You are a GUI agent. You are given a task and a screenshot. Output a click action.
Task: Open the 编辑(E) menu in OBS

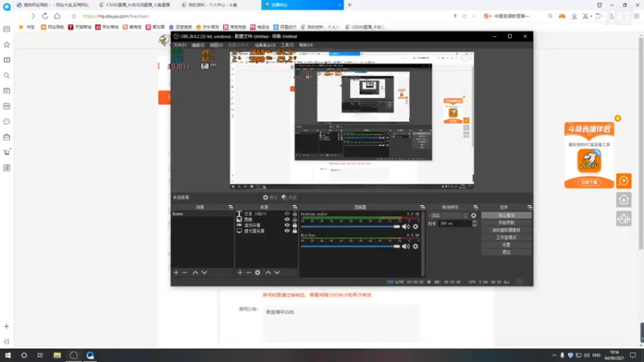coord(198,45)
